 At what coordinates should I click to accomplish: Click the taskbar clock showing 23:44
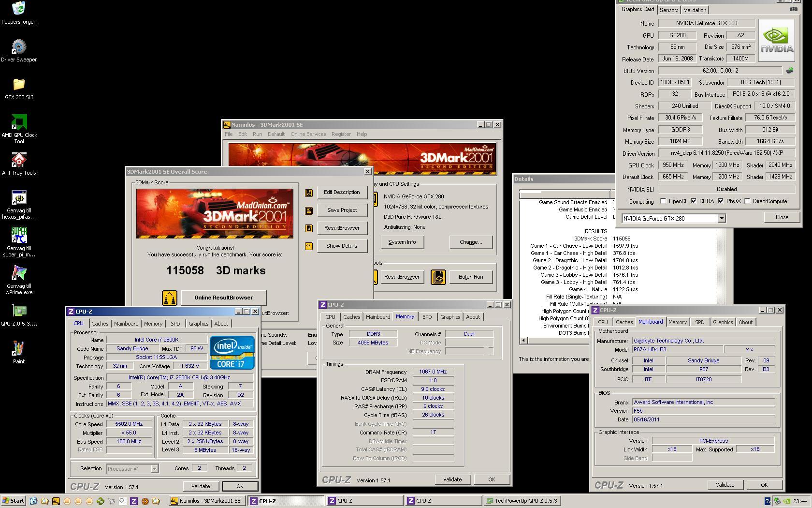pos(799,501)
